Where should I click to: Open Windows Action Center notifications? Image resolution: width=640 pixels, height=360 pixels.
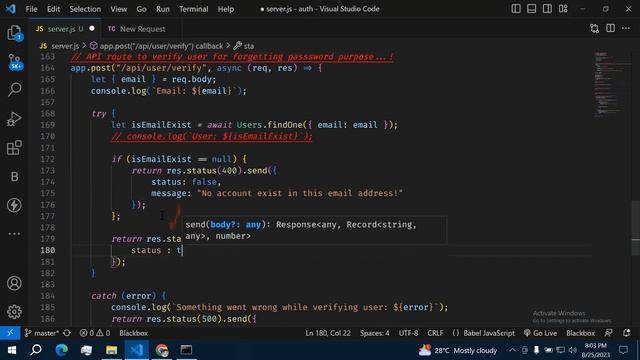click(x=623, y=350)
